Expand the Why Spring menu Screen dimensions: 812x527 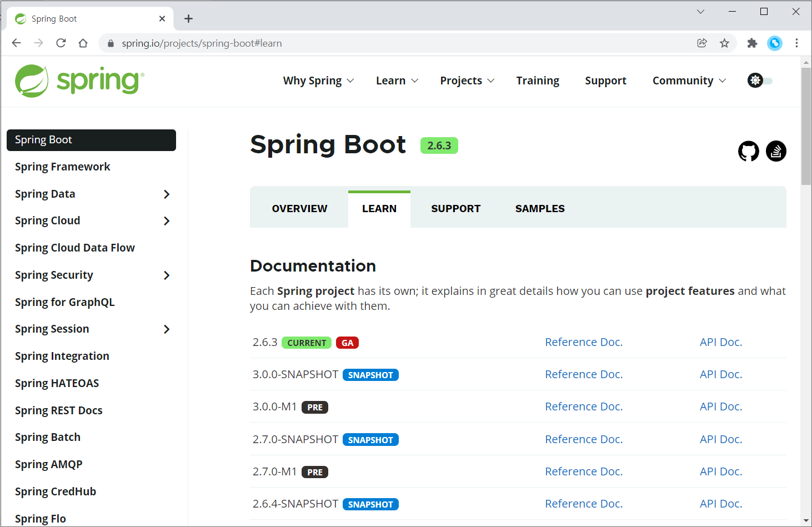click(x=318, y=81)
